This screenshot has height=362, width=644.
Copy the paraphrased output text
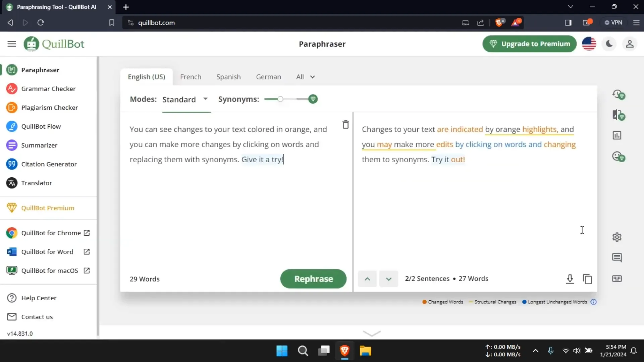(587, 279)
